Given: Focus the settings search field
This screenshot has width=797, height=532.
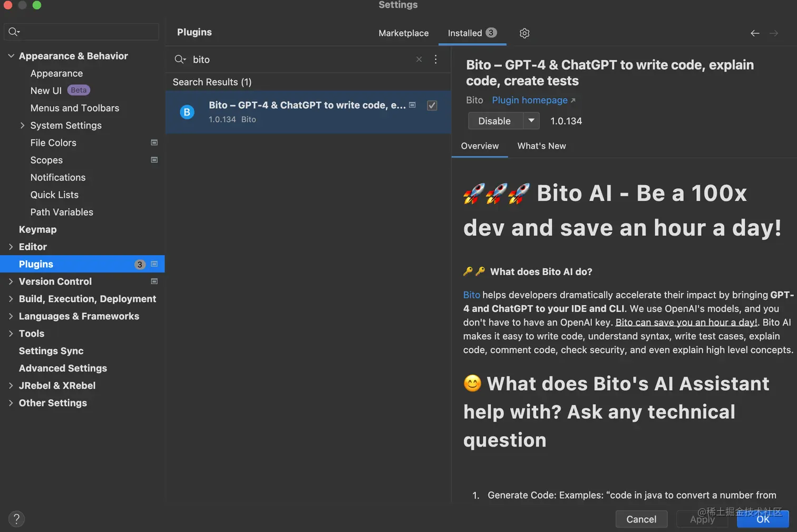Looking at the screenshot, I should click(x=81, y=32).
